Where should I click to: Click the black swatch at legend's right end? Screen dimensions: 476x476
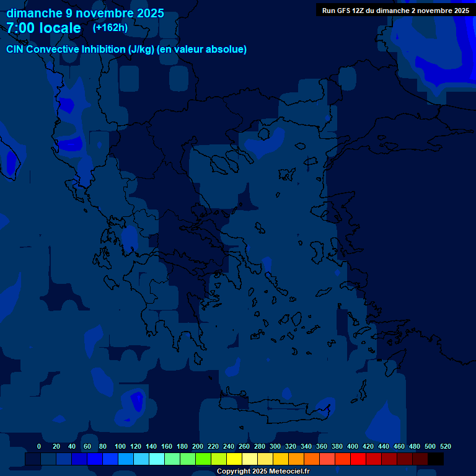pos(436,459)
